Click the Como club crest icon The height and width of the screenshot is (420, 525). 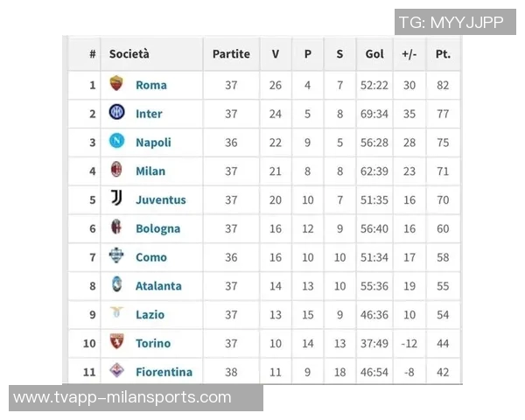coord(116,256)
